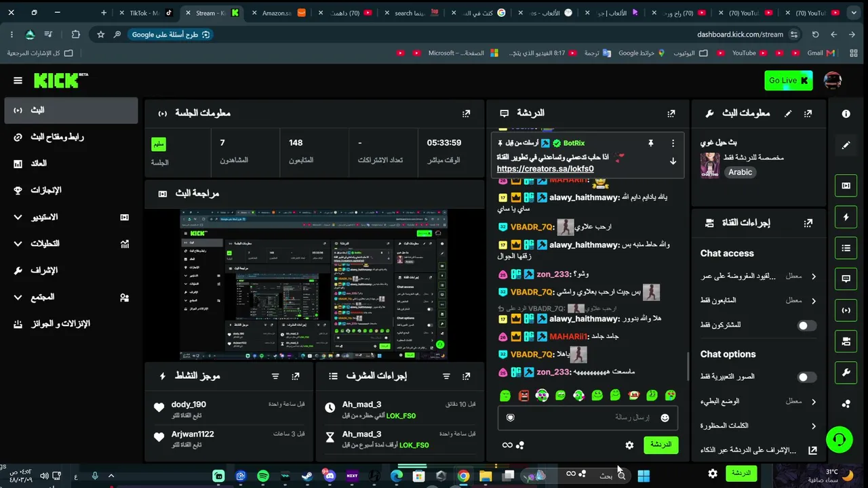Pop out the channel actions panel (إجراءات القناة)

click(x=808, y=223)
